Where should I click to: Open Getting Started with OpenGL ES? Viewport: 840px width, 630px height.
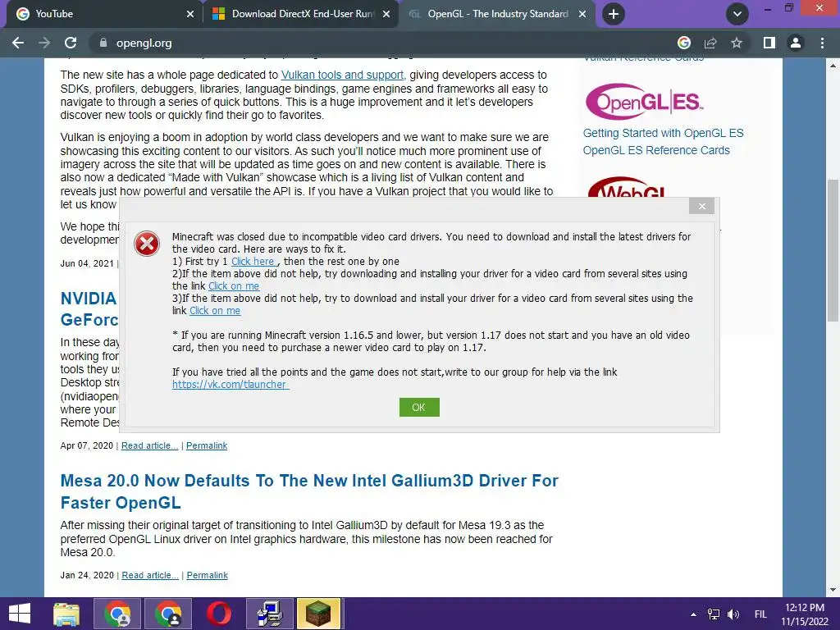click(x=663, y=133)
